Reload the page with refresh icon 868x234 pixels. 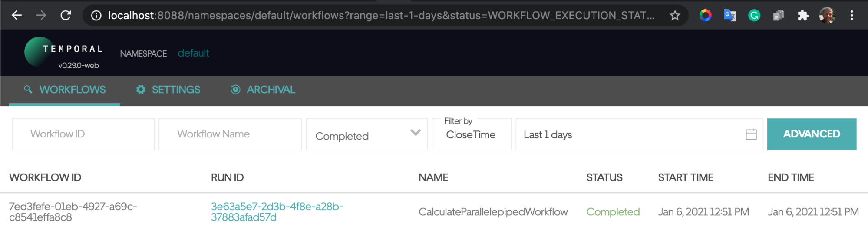point(66,16)
